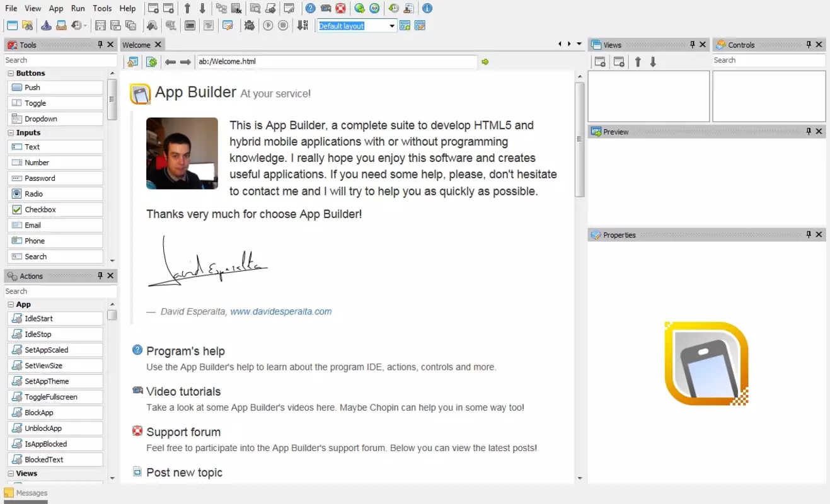
Task: Click the Controls panel Search field
Action: click(x=769, y=60)
